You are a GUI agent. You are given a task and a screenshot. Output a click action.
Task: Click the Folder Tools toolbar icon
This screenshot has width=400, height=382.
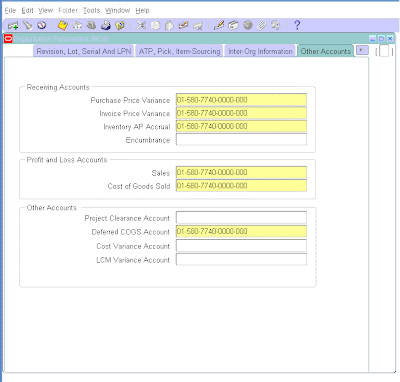[x=276, y=25]
